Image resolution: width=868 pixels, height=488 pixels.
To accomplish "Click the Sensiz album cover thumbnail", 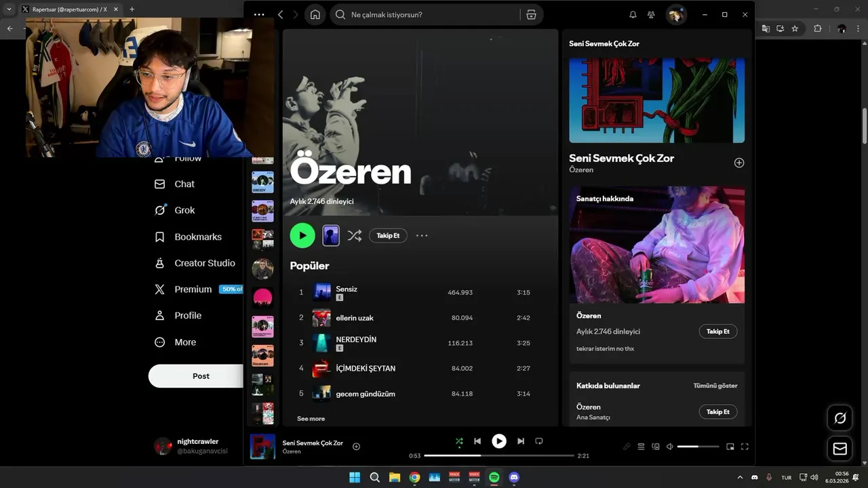I will coord(321,293).
